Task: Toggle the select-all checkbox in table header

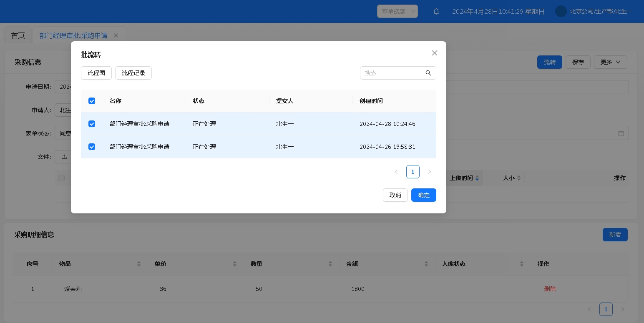Action: point(92,101)
